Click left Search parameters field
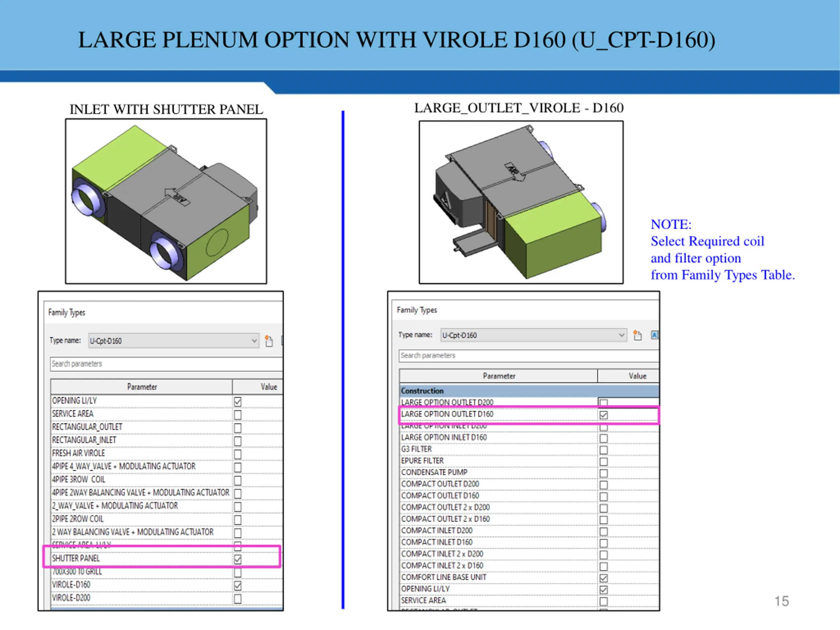The image size is (840, 630). [166, 364]
